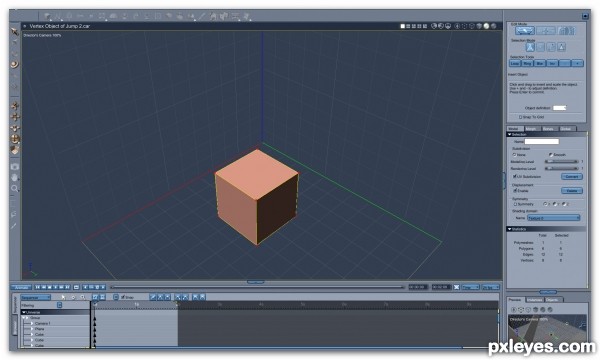
Task: Click the magnifying glass zoom tool
Action: 15,188
